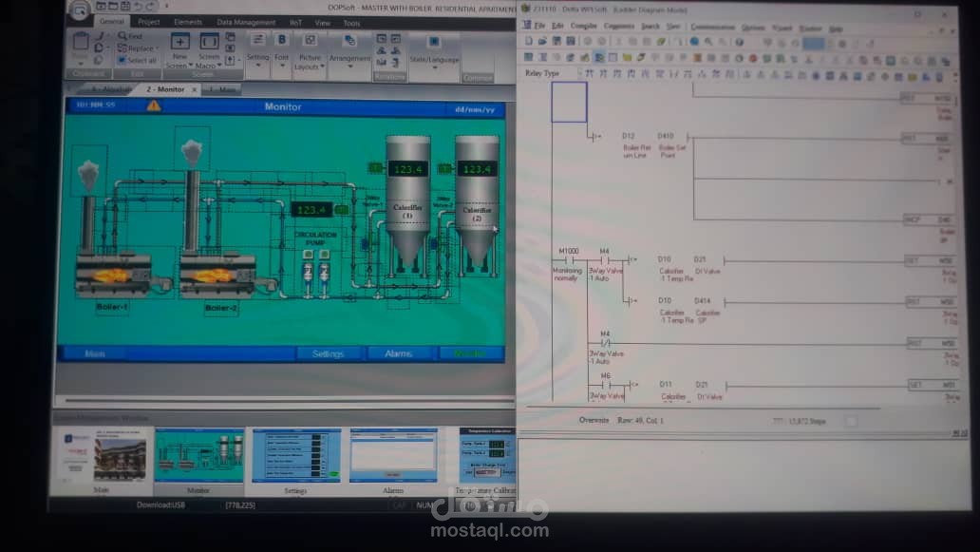Open the File menu in WPLSoft
This screenshot has height=552, width=980.
(539, 26)
